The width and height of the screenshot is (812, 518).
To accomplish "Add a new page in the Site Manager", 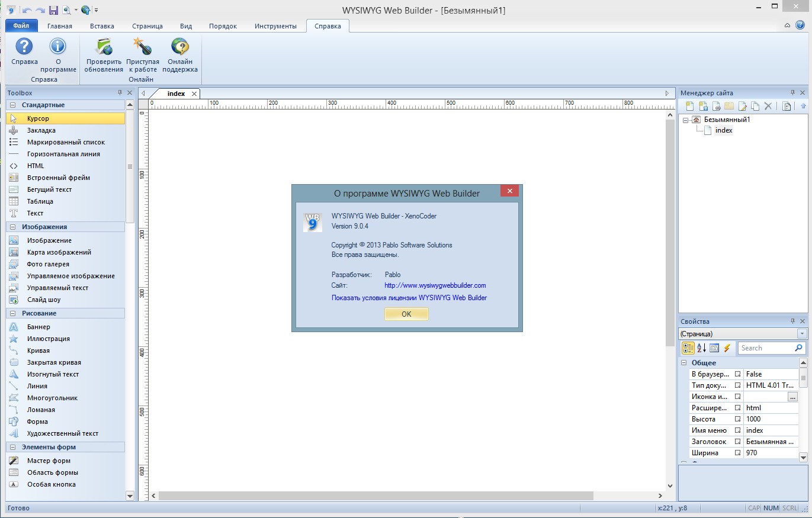I will point(690,106).
